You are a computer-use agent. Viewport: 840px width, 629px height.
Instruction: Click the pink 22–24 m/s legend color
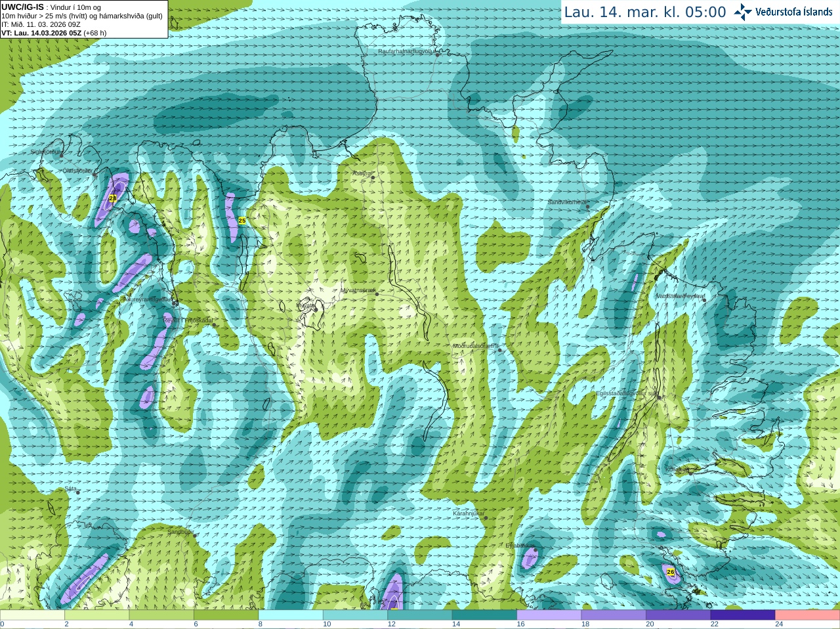808,615
